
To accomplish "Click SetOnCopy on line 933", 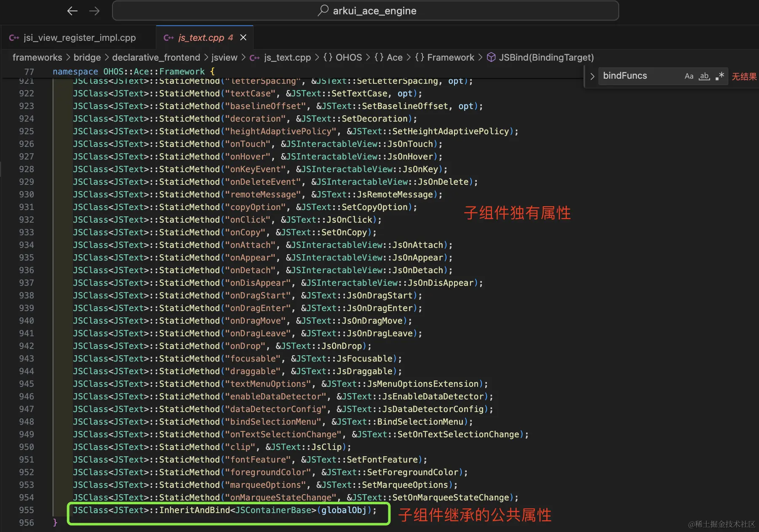I will 344,232.
